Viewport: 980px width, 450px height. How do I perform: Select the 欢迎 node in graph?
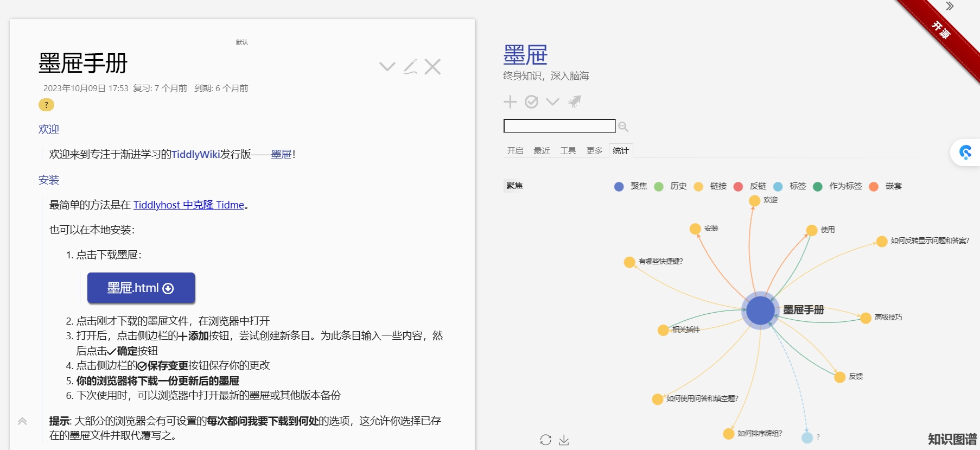(754, 201)
